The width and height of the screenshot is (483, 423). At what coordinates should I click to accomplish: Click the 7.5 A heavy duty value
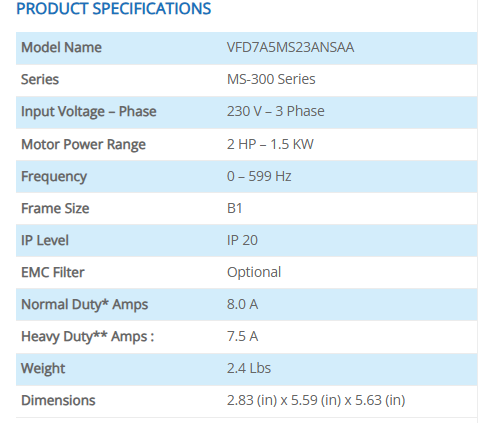coord(242,336)
